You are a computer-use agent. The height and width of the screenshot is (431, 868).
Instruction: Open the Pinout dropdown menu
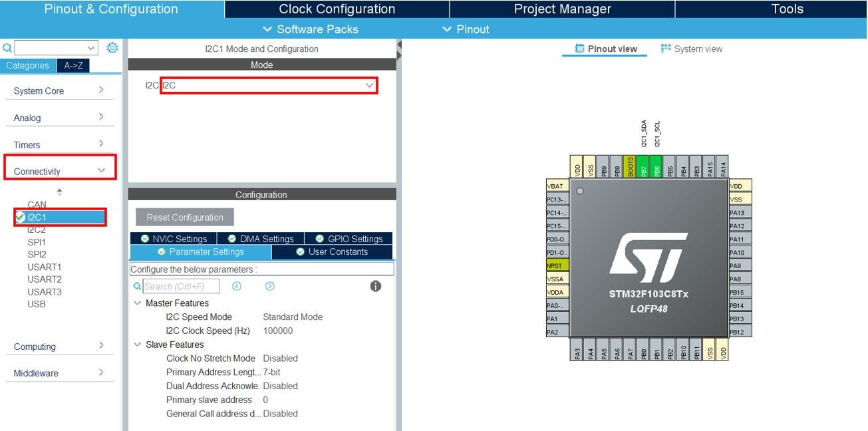pos(466,29)
